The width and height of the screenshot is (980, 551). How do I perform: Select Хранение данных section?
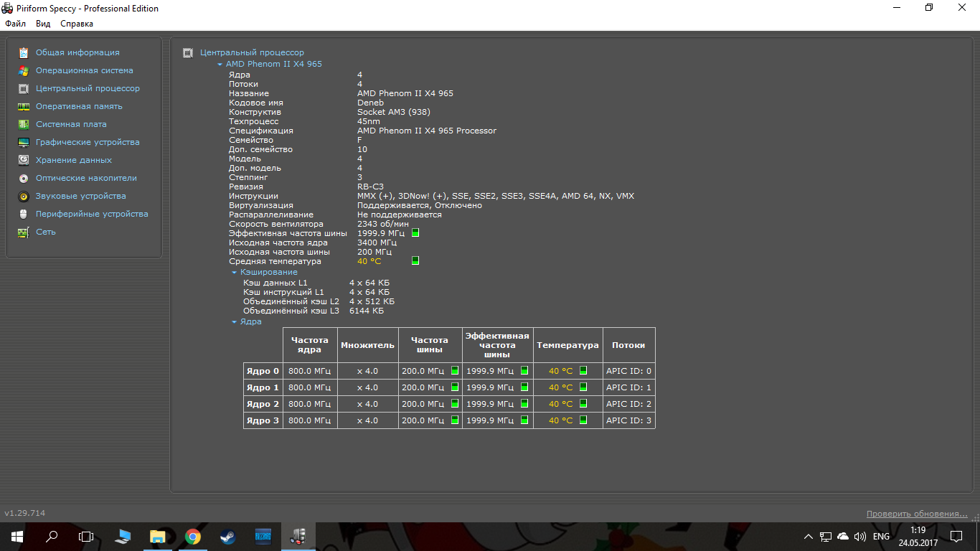point(74,160)
